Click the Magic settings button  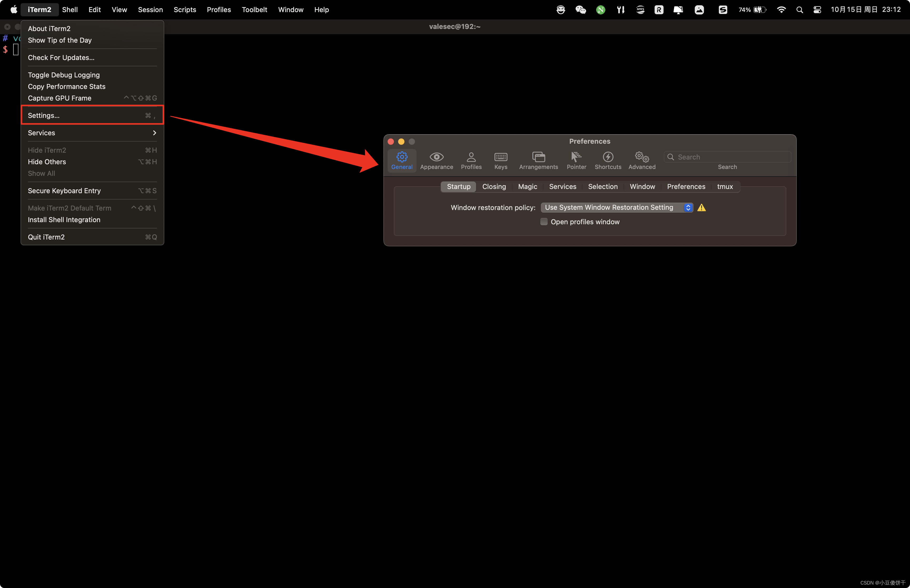click(528, 186)
